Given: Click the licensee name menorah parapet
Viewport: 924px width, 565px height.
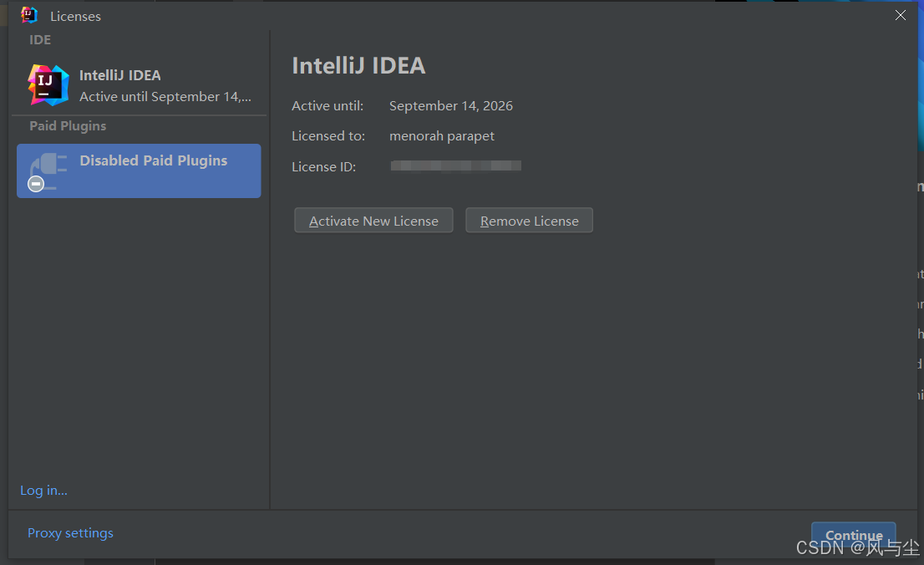Looking at the screenshot, I should [442, 136].
